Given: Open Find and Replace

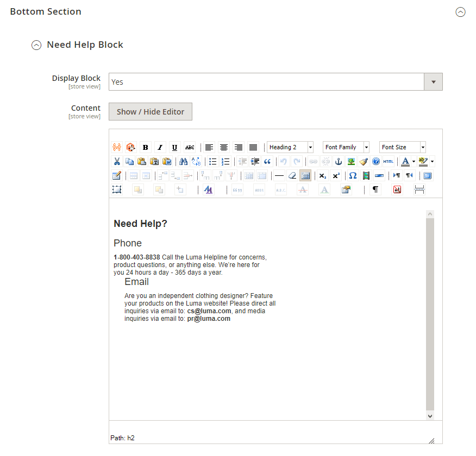Looking at the screenshot, I should click(x=196, y=161).
